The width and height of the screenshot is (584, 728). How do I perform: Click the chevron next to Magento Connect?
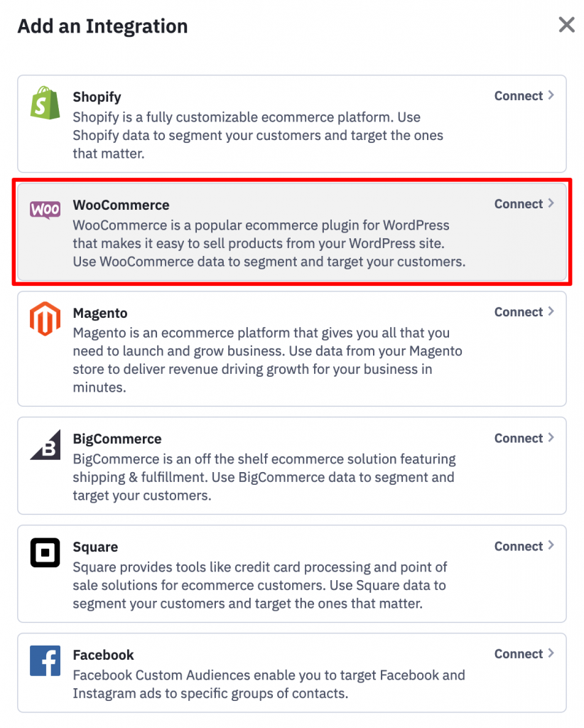(x=551, y=311)
